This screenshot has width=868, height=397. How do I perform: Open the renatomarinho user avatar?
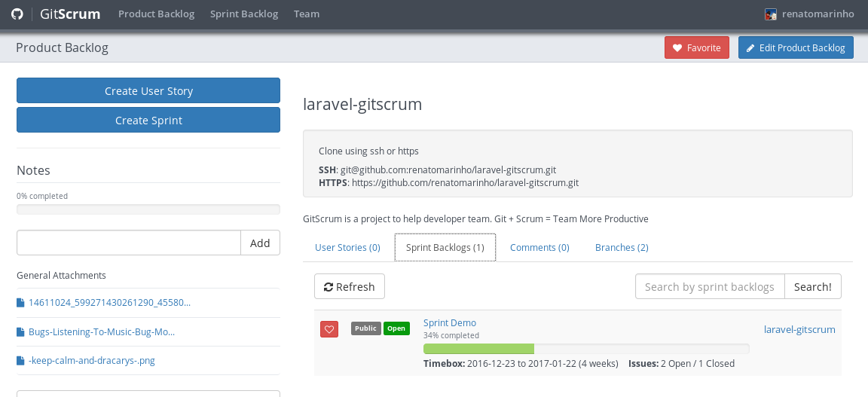(x=771, y=14)
